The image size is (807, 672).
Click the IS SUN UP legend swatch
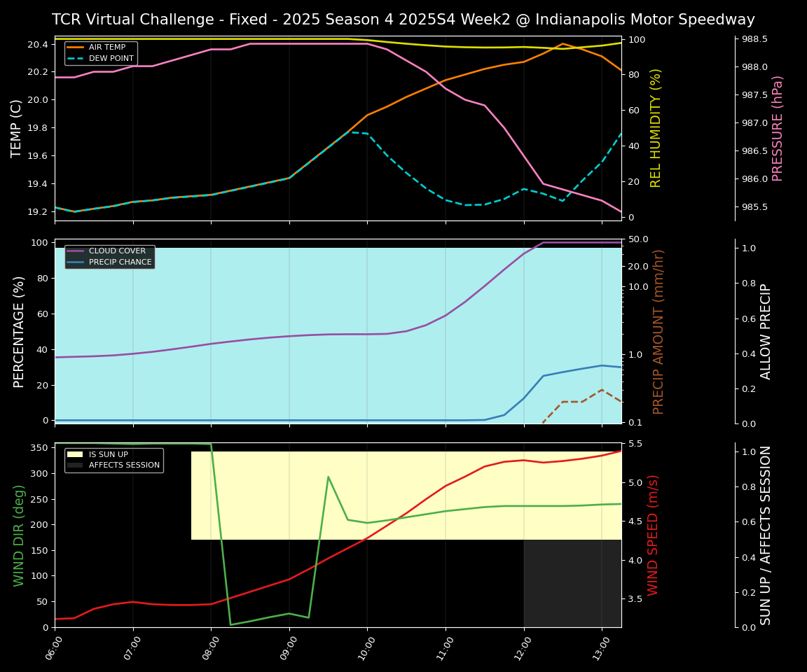(x=75, y=454)
